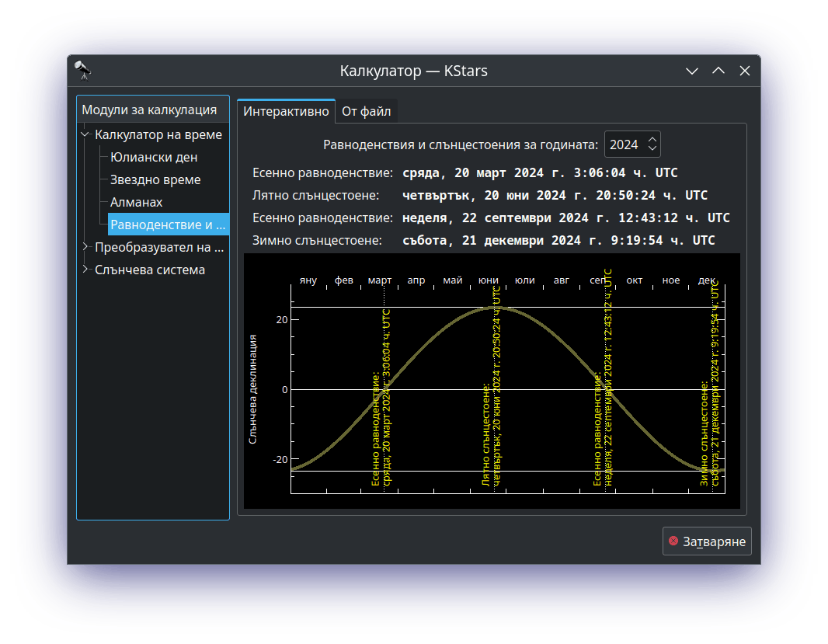This screenshot has height=644, width=828.
Task: Switch to the Интерактивно tab
Action: coord(286,111)
